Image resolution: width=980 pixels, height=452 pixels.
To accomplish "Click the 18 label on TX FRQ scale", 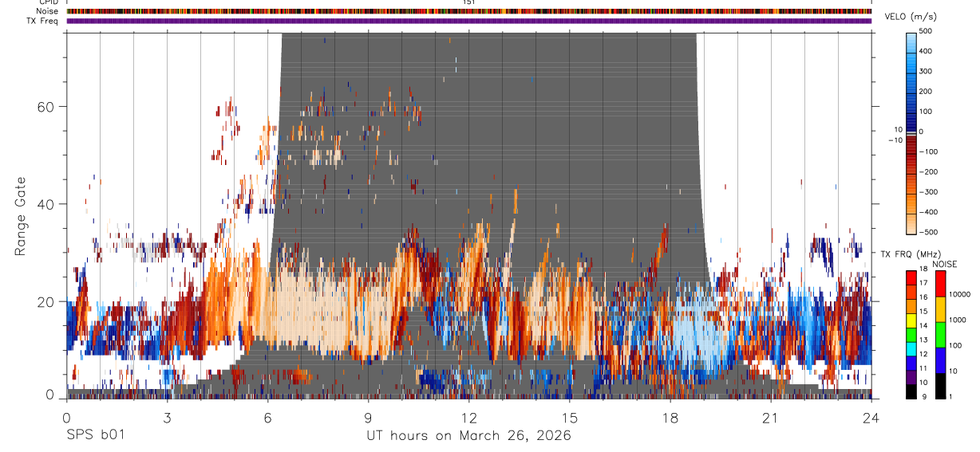I will (x=923, y=269).
